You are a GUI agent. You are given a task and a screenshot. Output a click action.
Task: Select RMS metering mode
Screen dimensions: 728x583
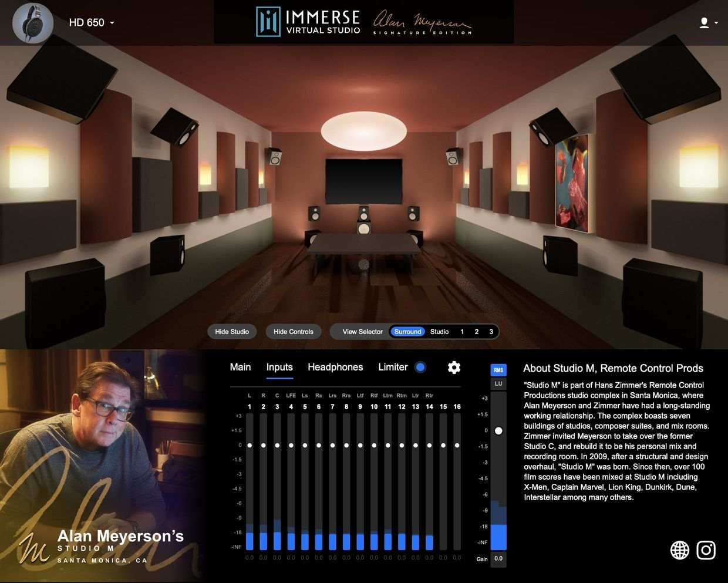tap(498, 370)
